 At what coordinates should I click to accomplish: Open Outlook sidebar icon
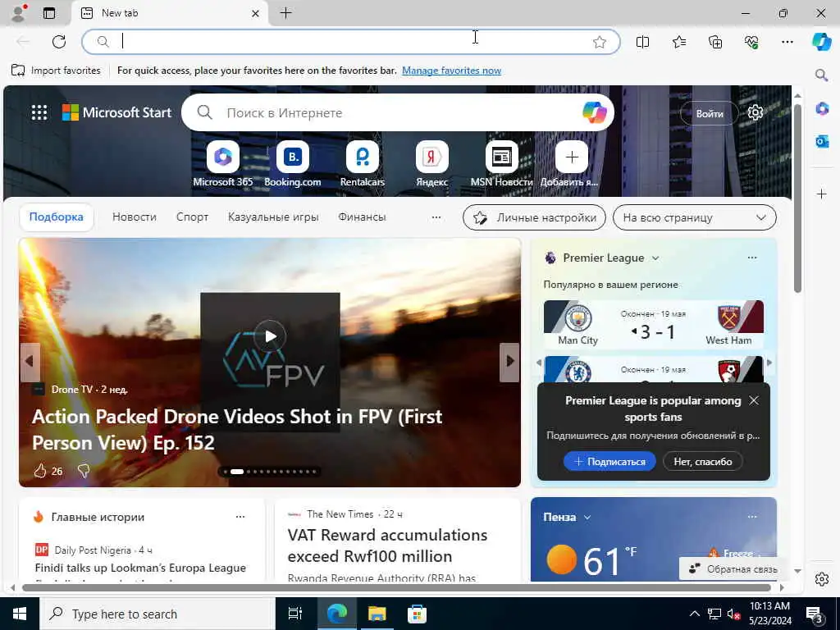coord(822,141)
